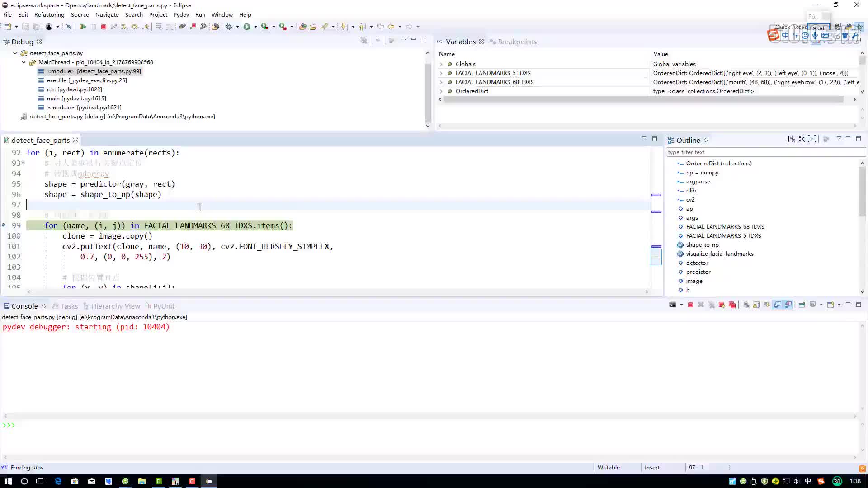
Task: Click the Resume debug button
Action: coord(83,27)
